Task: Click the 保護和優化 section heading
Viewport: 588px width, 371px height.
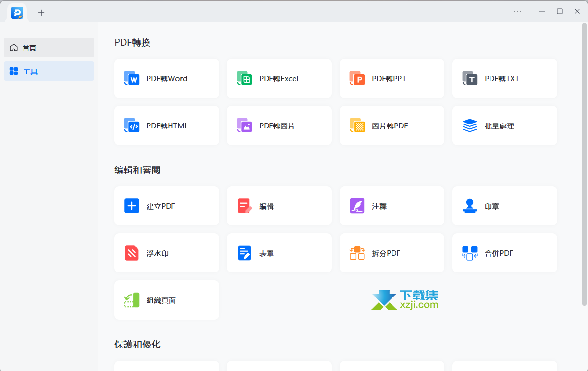Action: 137,345
